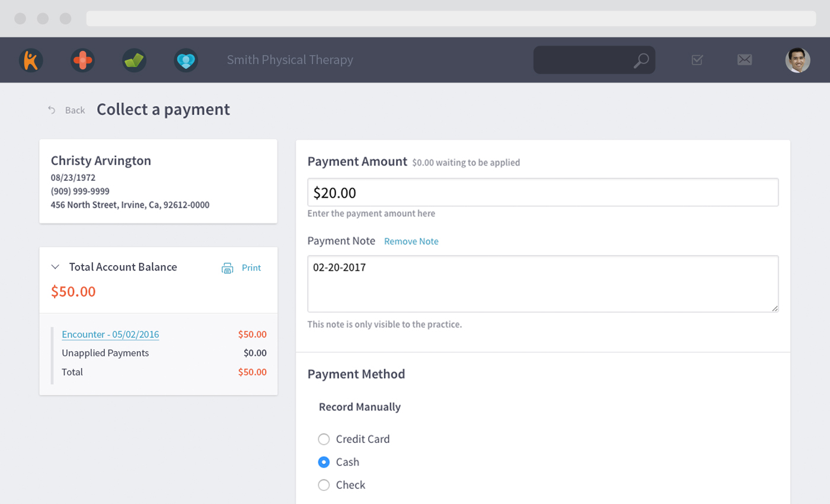The width and height of the screenshot is (830, 504).
Task: Click the Print link
Action: pos(251,267)
